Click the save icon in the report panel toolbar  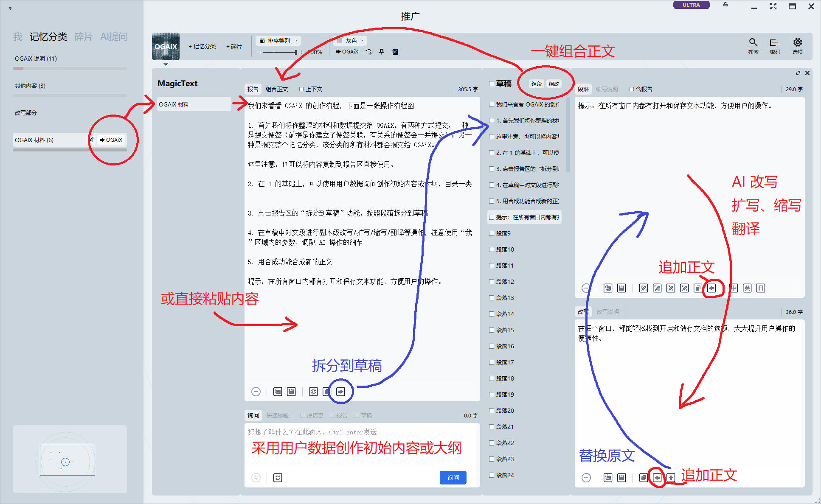click(x=291, y=392)
